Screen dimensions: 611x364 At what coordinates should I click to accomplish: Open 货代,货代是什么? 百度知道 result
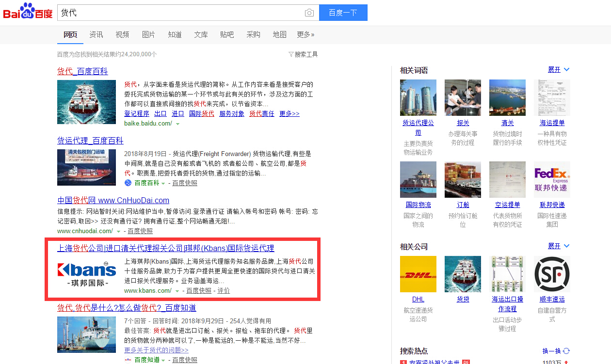point(127,308)
